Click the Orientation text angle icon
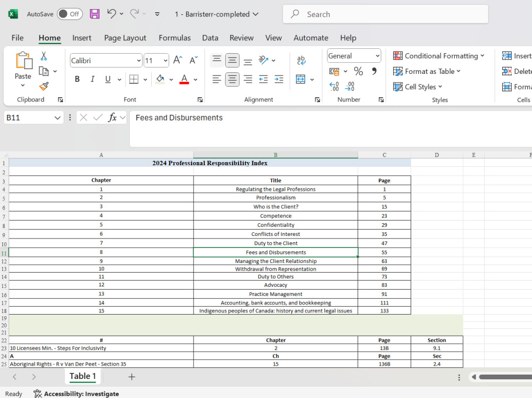 [x=263, y=60]
